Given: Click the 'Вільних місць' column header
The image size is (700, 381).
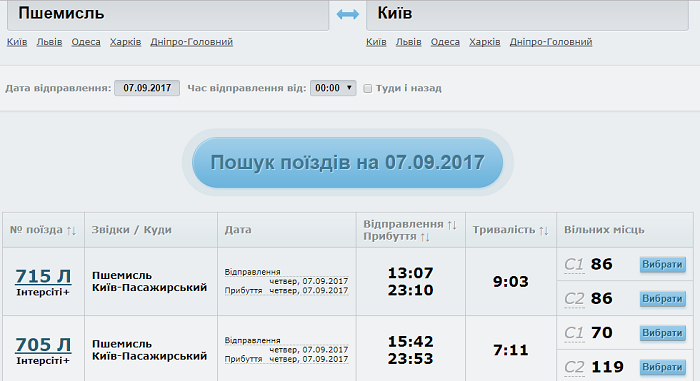Looking at the screenshot, I should (604, 230).
